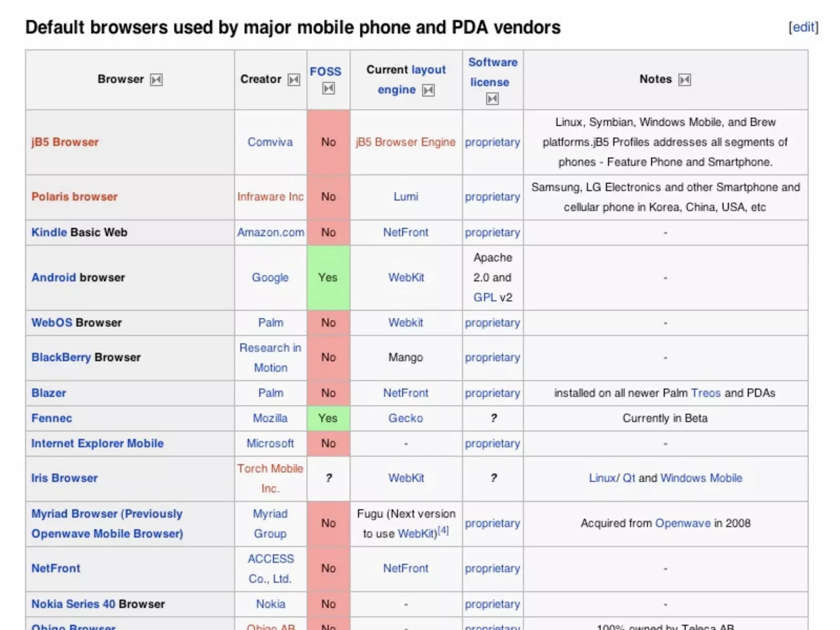Image resolution: width=840 pixels, height=630 pixels.
Task: Open the Polaris browser red link
Action: [x=74, y=196]
